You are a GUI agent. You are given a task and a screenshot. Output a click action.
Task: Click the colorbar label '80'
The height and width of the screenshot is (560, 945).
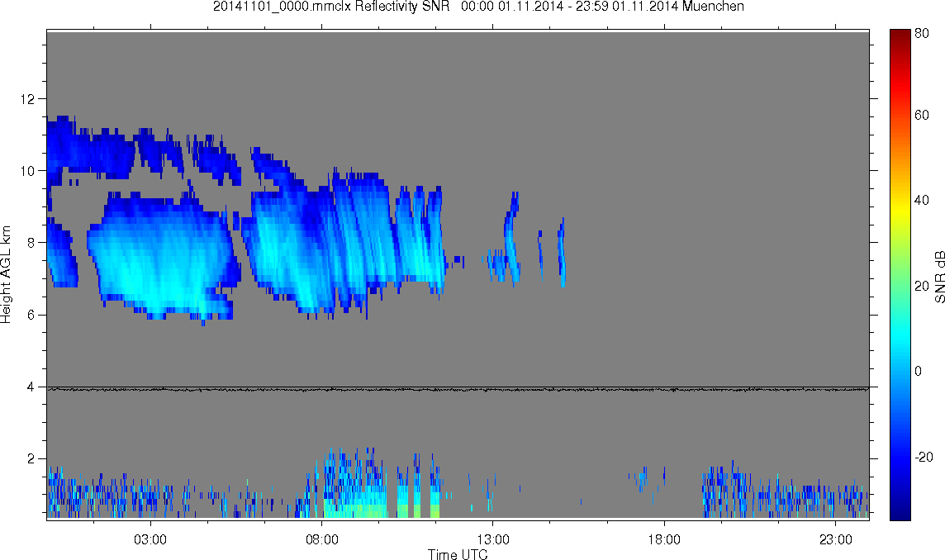(922, 33)
